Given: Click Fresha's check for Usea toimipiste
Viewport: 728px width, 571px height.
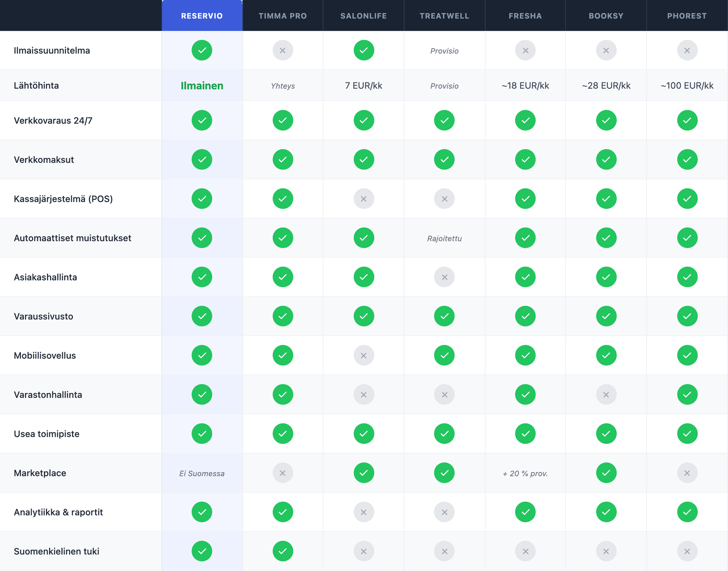Looking at the screenshot, I should 526,433.
